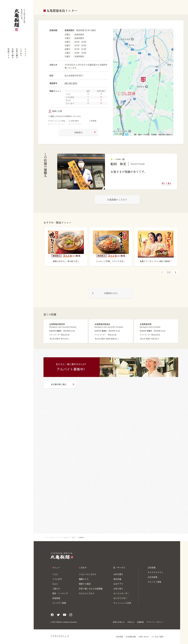Click the 熊野神社 shrine marker on the map
The image size is (188, 644).
(x=147, y=87)
